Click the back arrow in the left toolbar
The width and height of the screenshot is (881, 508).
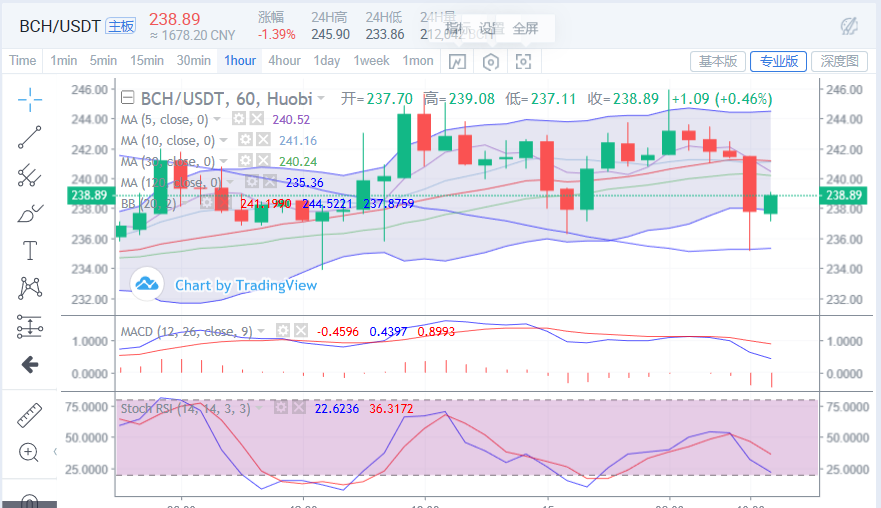point(30,365)
